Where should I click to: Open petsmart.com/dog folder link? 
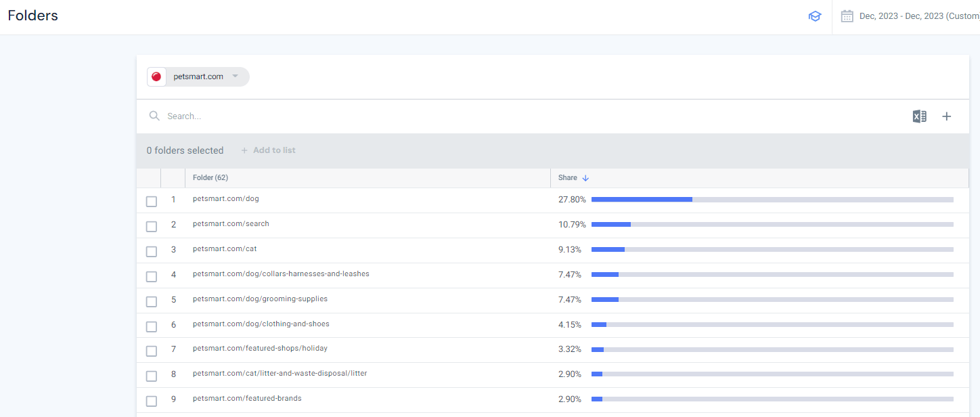226,199
